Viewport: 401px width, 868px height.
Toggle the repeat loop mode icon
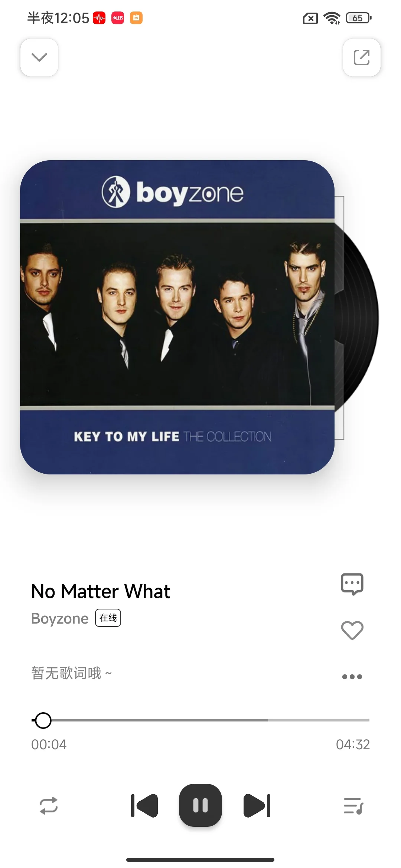click(x=49, y=806)
